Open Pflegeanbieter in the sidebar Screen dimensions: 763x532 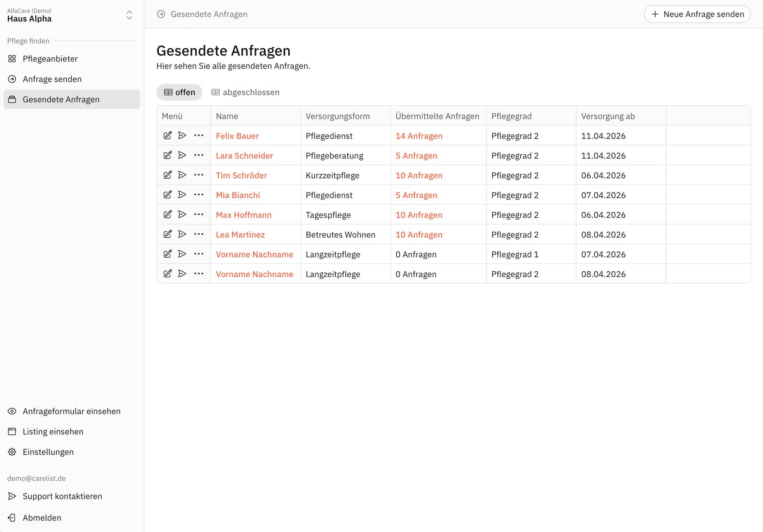[50, 59]
